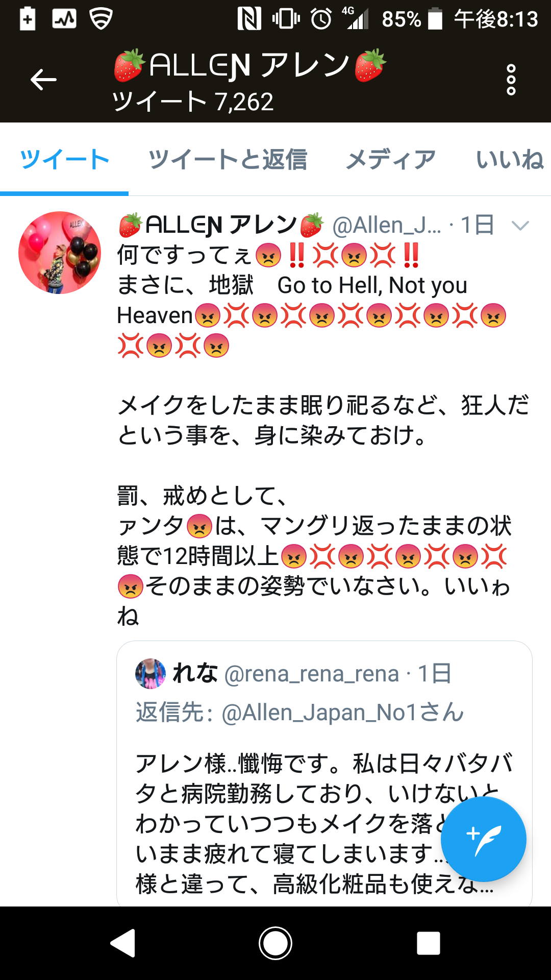Screen dimensions: 551x980
Task: Tap Android home circle button
Action: point(275,943)
